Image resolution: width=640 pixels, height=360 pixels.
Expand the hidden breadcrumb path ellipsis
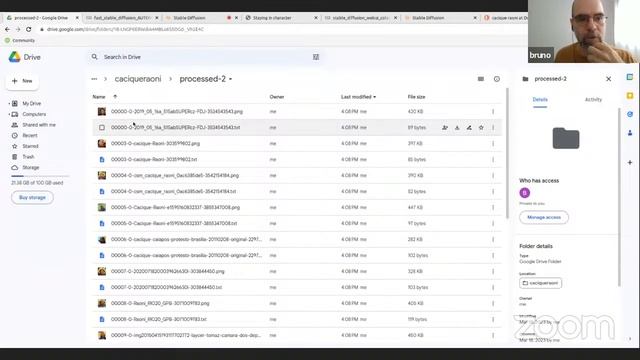click(x=94, y=79)
